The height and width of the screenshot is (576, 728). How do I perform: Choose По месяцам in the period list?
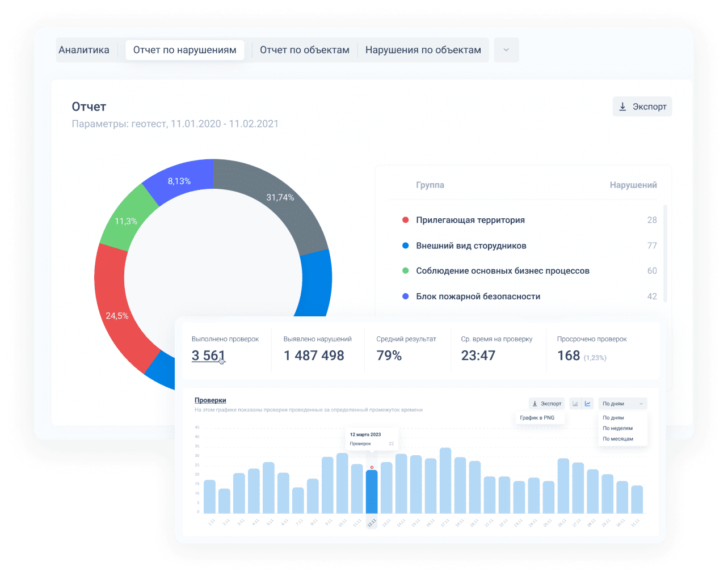pos(617,439)
